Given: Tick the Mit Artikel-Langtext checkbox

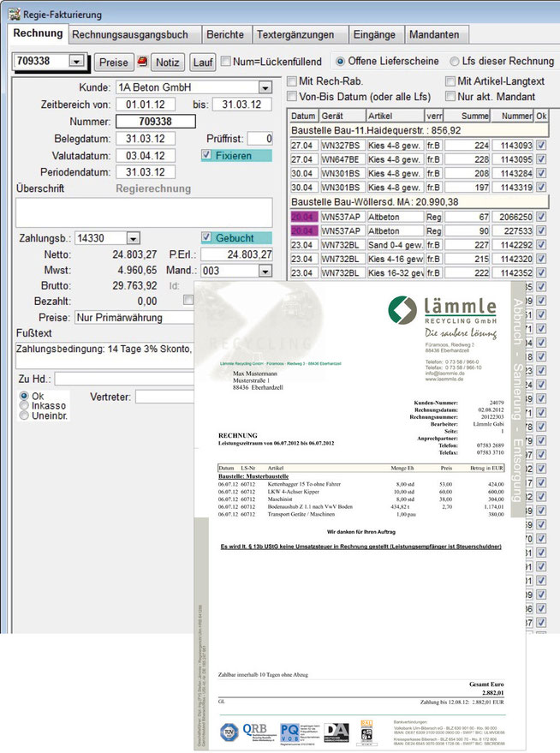Looking at the screenshot, I should coord(450,81).
